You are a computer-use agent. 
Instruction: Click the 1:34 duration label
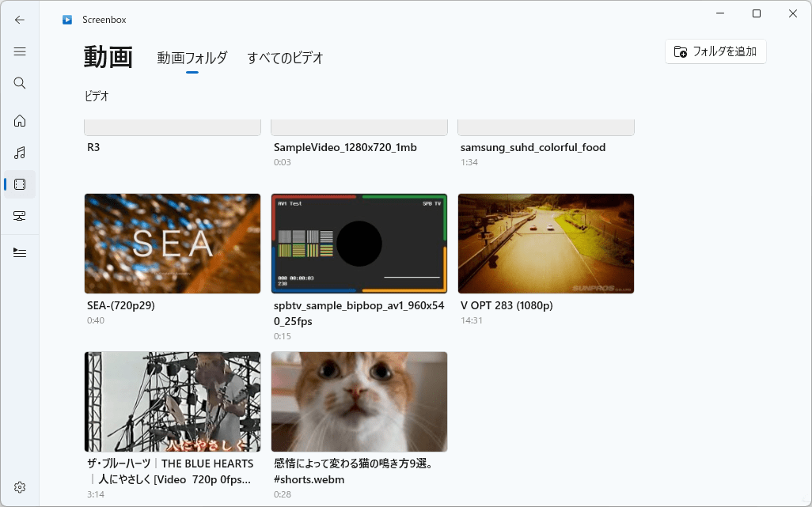click(x=469, y=162)
